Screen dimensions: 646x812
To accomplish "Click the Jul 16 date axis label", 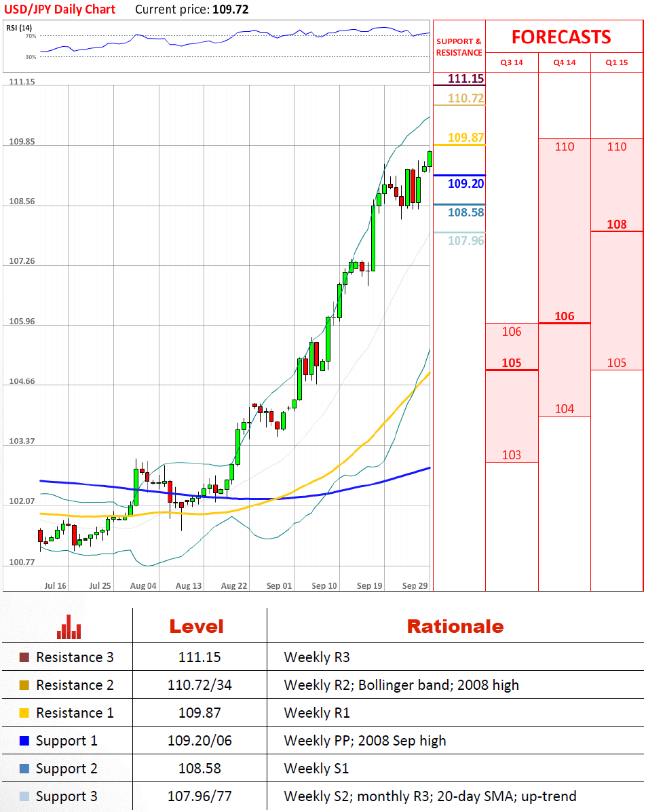I will click(56, 585).
